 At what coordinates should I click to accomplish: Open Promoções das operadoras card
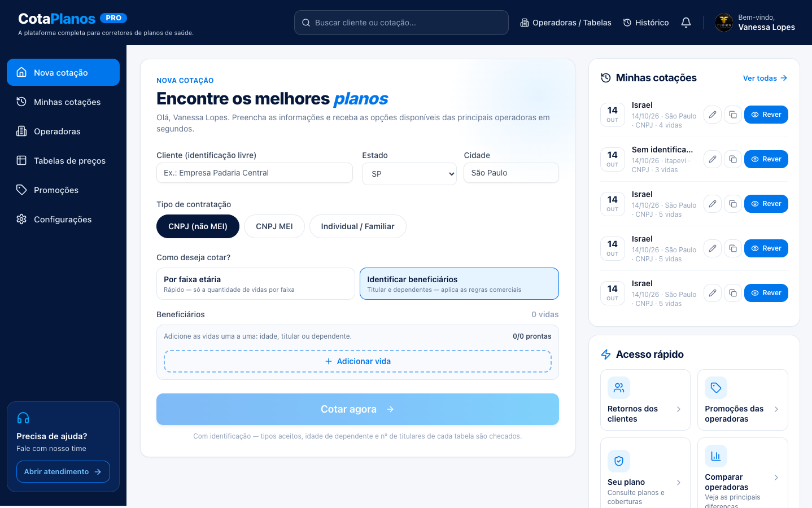coord(743,400)
